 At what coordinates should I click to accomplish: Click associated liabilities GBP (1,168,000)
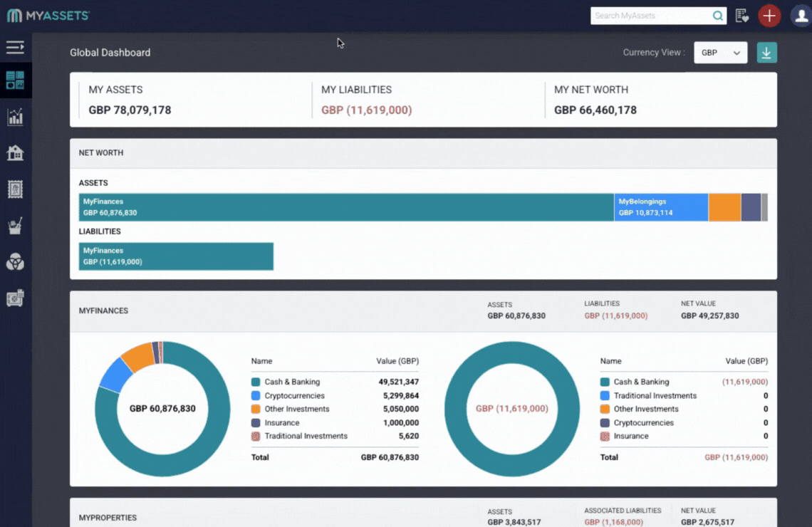pos(614,522)
